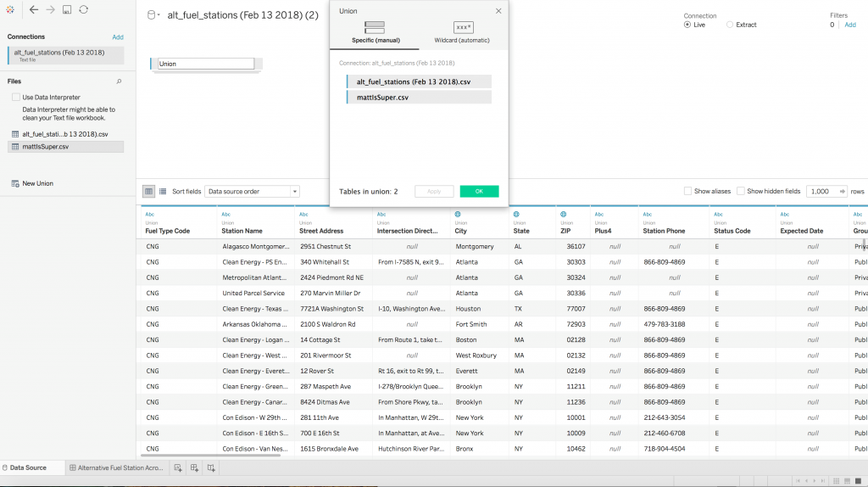Viewport: 868px width, 487px height.
Task: Select the Extract connection radio button
Action: [x=730, y=25]
